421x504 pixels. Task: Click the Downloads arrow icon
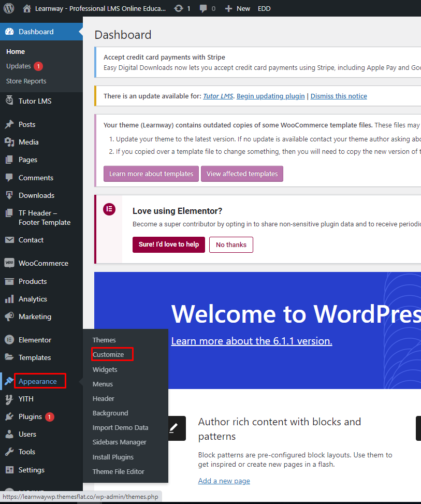[9, 195]
